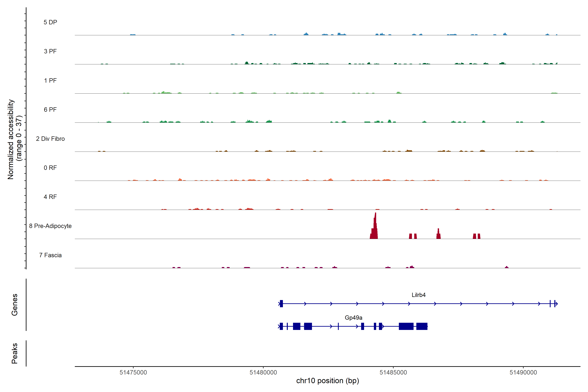
Task: Select the 8 Pre-Adipocyte track label
Action: (x=50, y=226)
